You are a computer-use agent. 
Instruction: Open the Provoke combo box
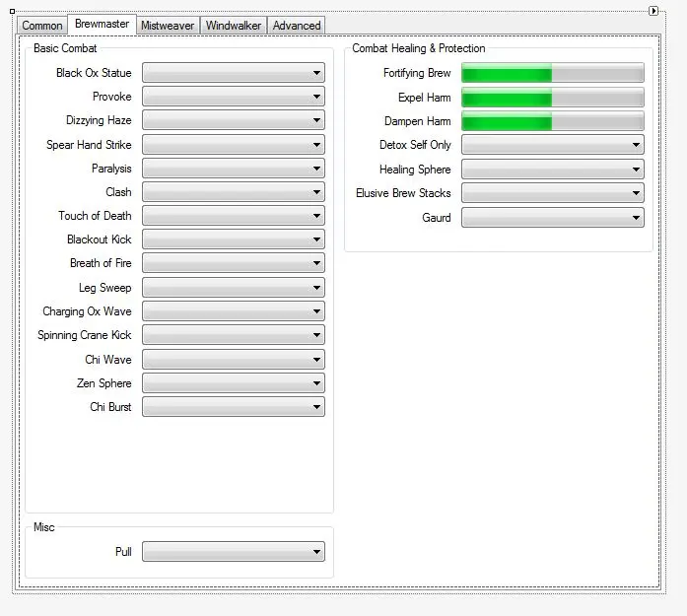(234, 97)
